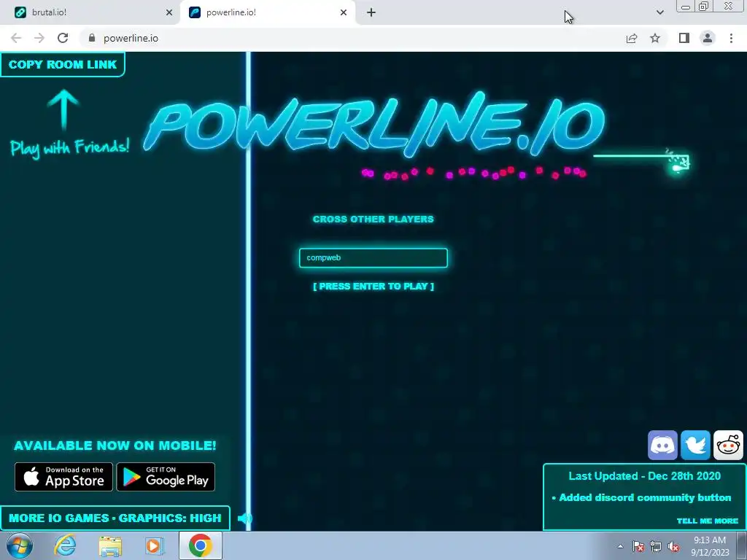Click the address bar URL powerline.io
The image size is (747, 560).
pos(131,38)
